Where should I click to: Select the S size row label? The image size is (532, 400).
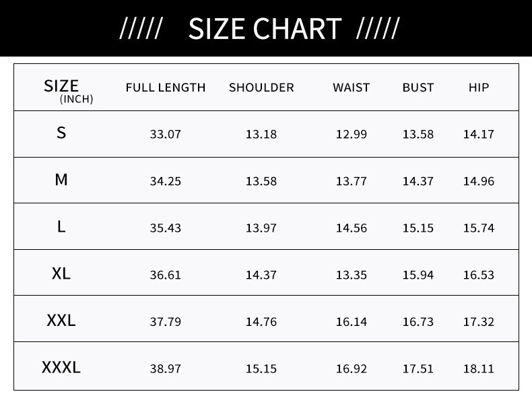(x=61, y=133)
